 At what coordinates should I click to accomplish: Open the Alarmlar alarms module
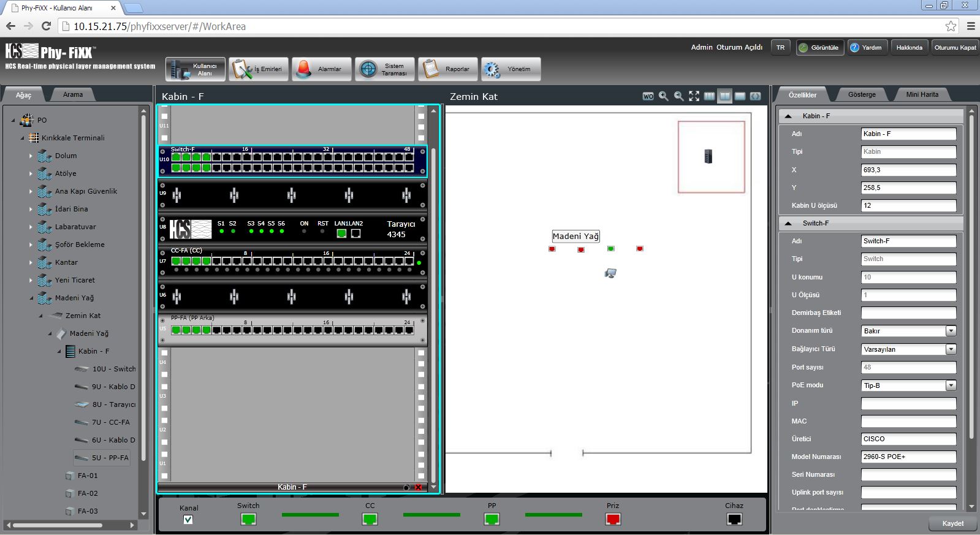tap(322, 69)
